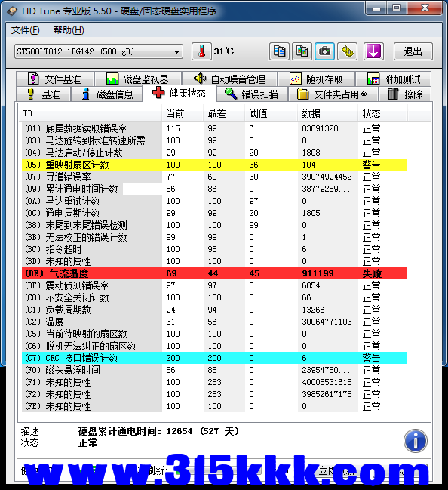Image resolution: width=448 pixels, height=490 pixels.
Task: Select the (BF) 震动侦测错误率 row
Action: pos(214,285)
